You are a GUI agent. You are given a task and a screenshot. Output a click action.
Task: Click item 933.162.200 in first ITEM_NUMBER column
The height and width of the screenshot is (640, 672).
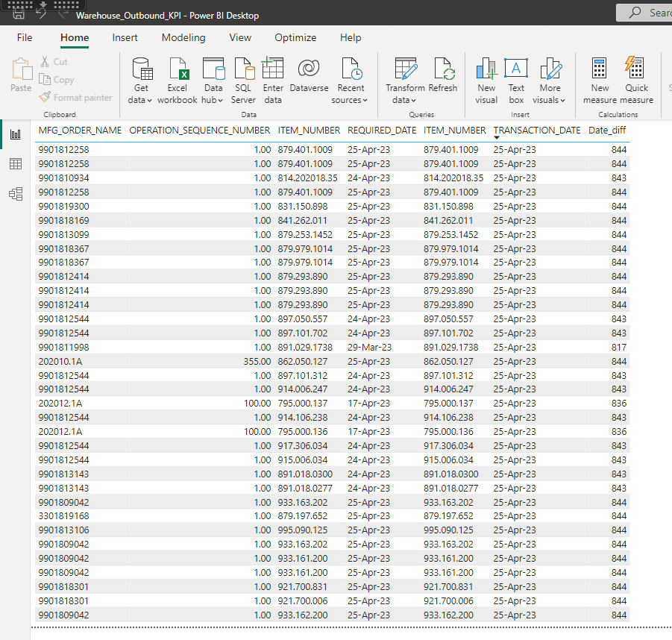[x=303, y=615]
